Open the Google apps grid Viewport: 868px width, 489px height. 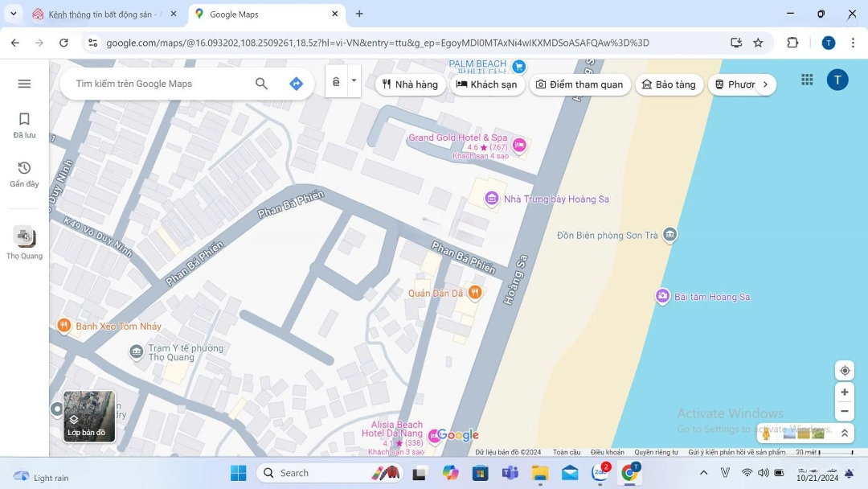click(x=807, y=80)
